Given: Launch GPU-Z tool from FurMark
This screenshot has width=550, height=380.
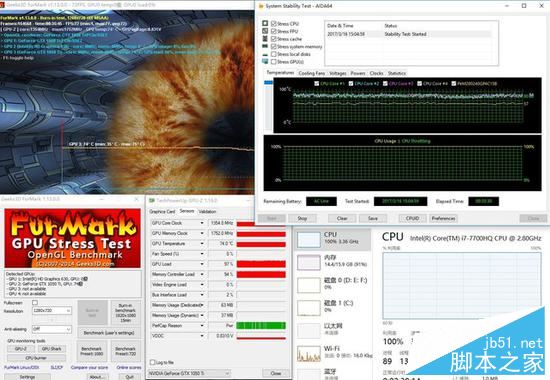Looking at the screenshot, I should (x=21, y=349).
